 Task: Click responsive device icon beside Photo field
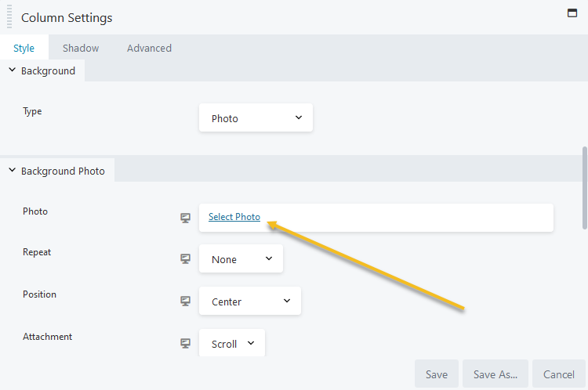coord(185,218)
